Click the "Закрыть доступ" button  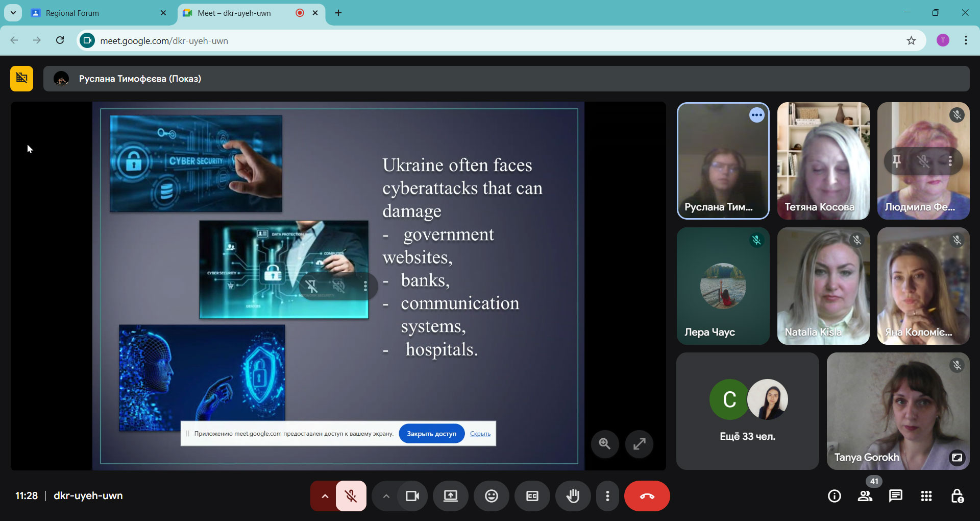431,434
